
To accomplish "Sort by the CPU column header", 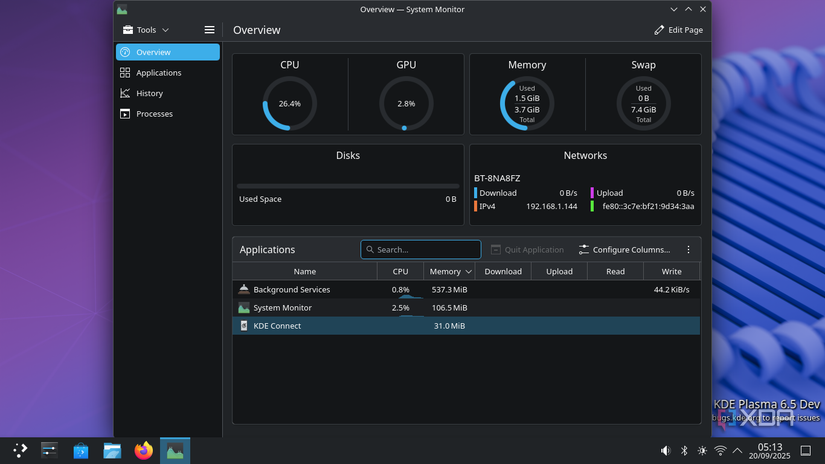I will (400, 271).
